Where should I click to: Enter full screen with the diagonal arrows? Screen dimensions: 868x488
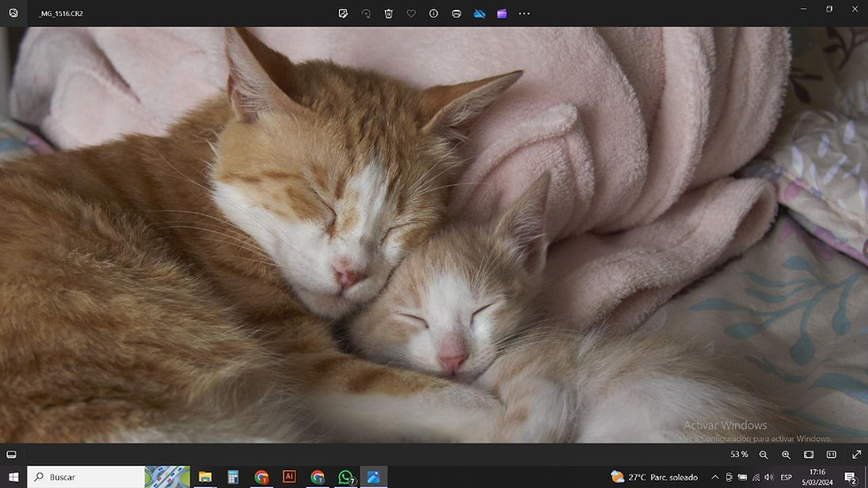pyautogui.click(x=856, y=454)
